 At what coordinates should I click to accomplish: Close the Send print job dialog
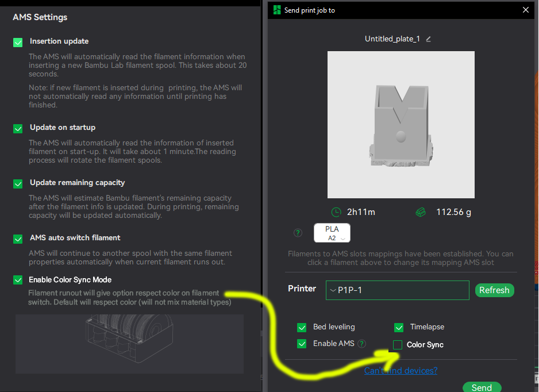click(x=526, y=10)
